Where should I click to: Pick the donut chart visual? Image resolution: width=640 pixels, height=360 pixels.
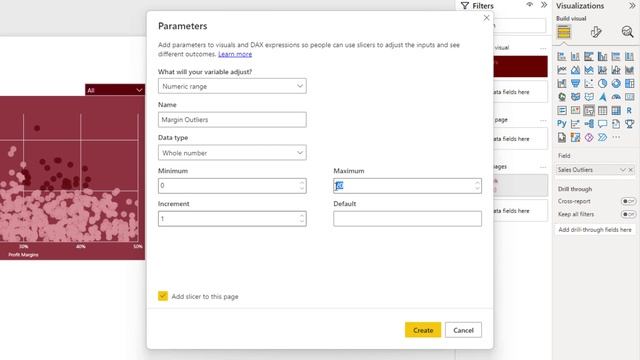pyautogui.click(x=616, y=83)
